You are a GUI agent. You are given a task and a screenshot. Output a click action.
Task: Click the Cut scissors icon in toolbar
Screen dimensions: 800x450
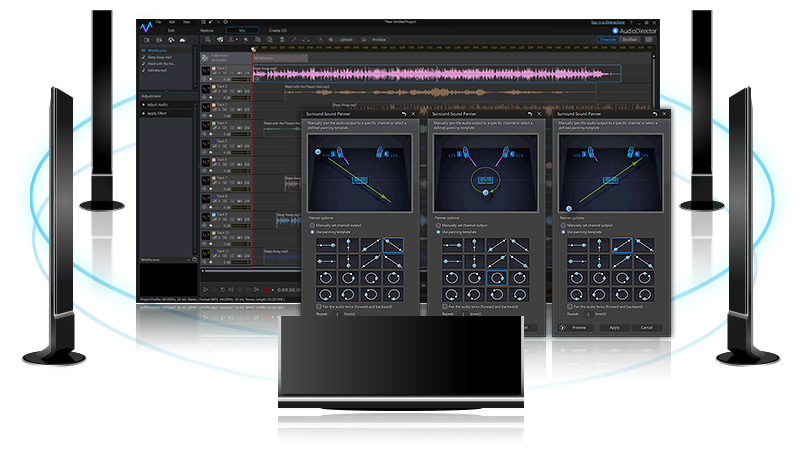244,40
